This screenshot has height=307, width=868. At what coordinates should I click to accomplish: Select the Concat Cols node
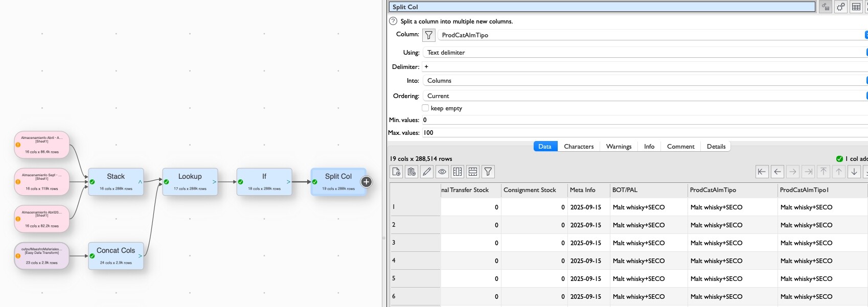click(x=116, y=255)
